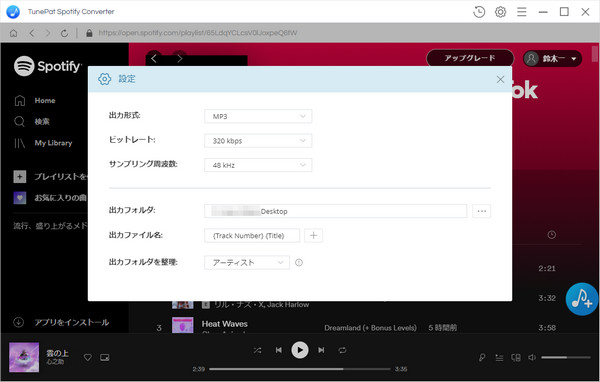Viewport: 600px width, 382px height.
Task: Skip to previous track
Action: point(279,350)
